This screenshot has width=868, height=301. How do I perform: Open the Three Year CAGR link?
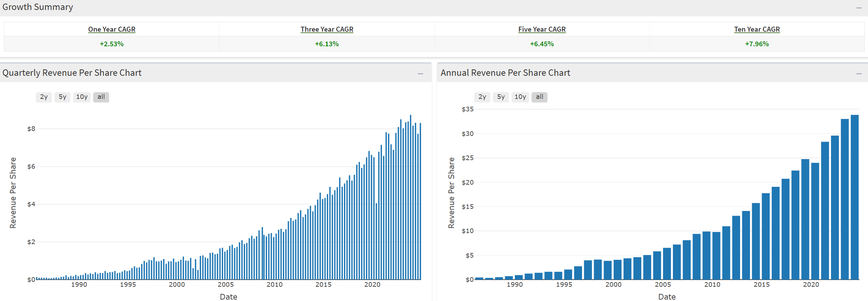pyautogui.click(x=327, y=29)
